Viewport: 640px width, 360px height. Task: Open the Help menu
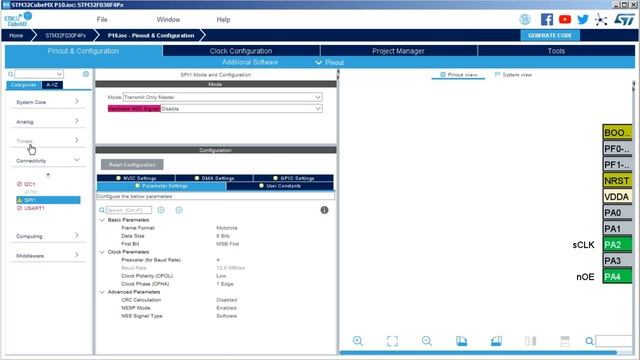coord(223,20)
